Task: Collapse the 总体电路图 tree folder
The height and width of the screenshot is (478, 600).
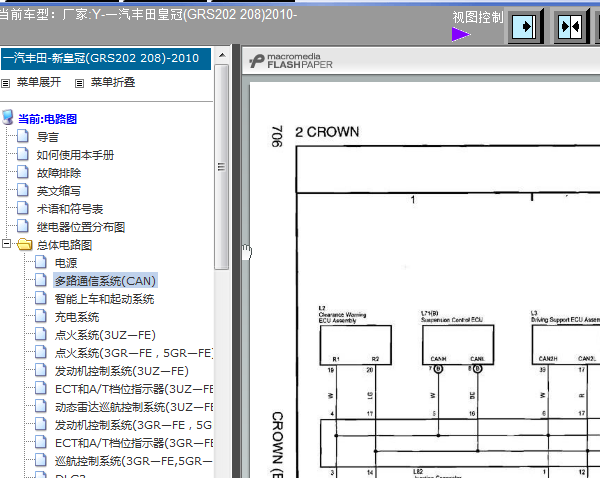Action: [x=7, y=244]
